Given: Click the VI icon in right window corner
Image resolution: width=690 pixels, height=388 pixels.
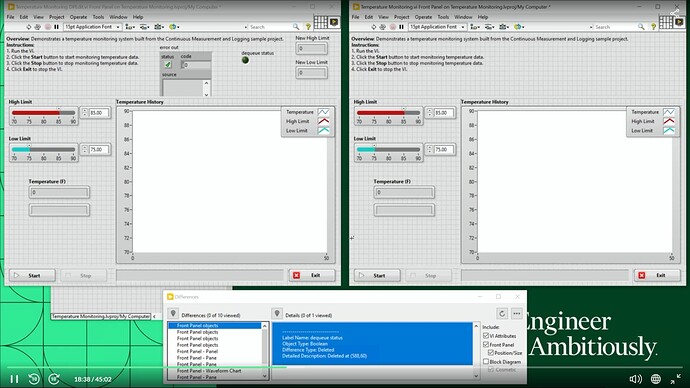Looking at the screenshot, I should [x=679, y=22].
